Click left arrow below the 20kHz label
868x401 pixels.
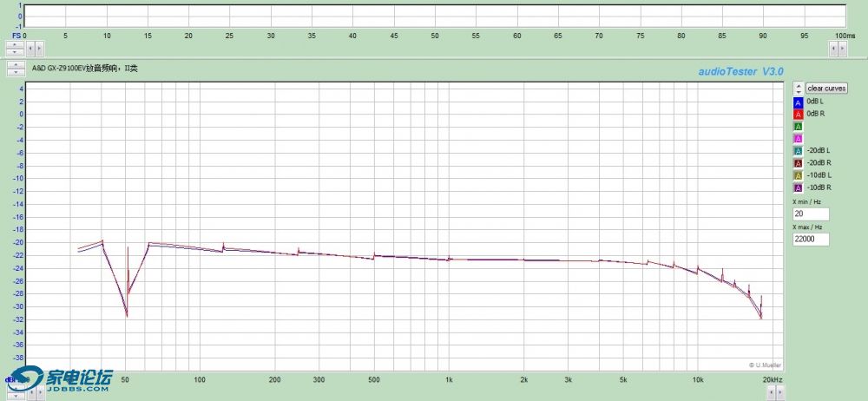771,392
